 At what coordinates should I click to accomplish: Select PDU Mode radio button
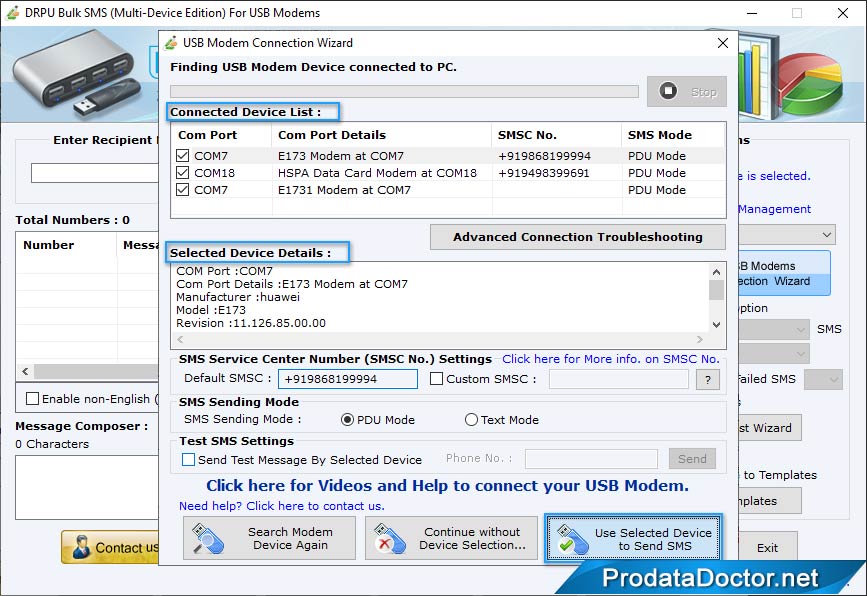[x=347, y=420]
